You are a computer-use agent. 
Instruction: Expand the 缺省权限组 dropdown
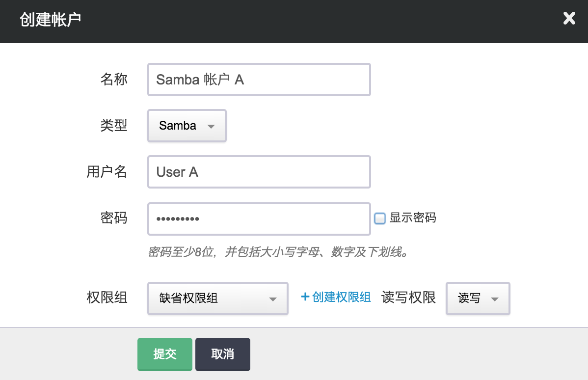pyautogui.click(x=217, y=298)
